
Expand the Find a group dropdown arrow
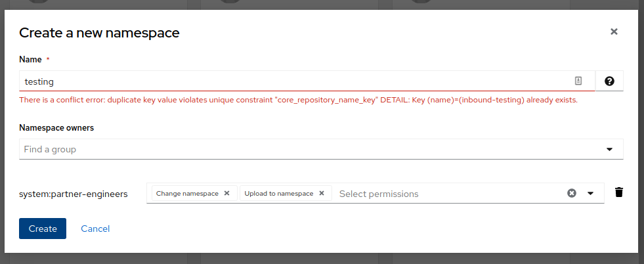coord(609,149)
